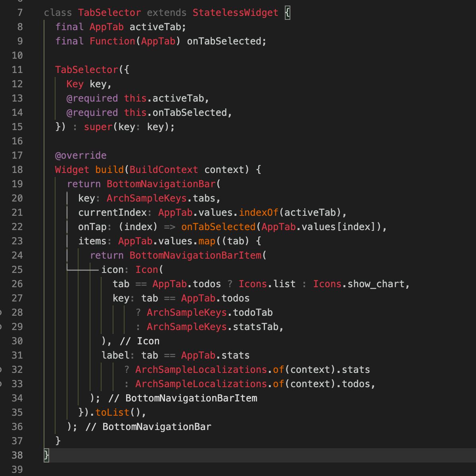Image resolution: width=476 pixels, height=476 pixels.
Task: Click the "// BottomNavigationBarItem" comment on line 34
Action: [x=182, y=398]
